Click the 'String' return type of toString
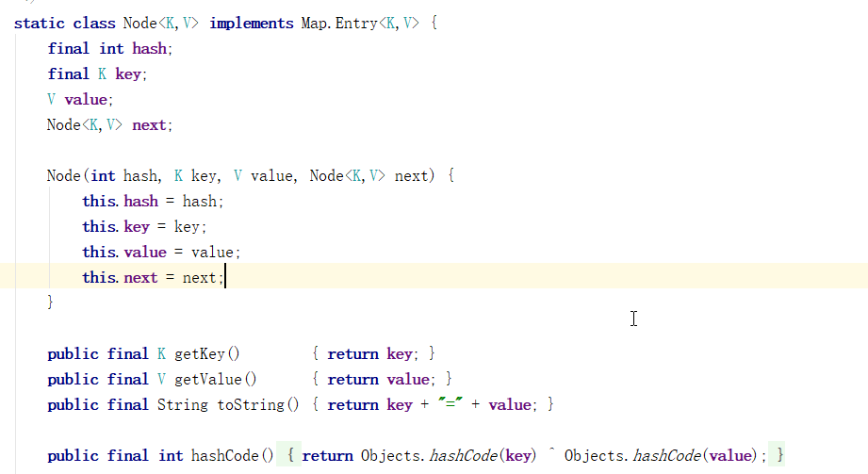 (x=183, y=405)
